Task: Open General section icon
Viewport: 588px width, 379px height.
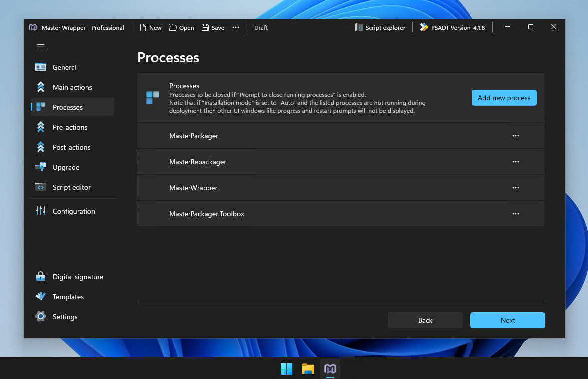Action: pos(41,67)
